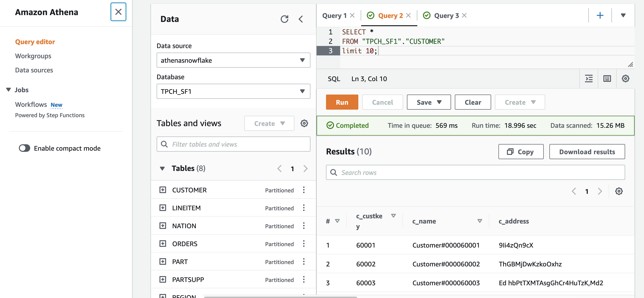The image size is (644, 298).
Task: Open Workgroups in the sidebar
Action: click(33, 56)
